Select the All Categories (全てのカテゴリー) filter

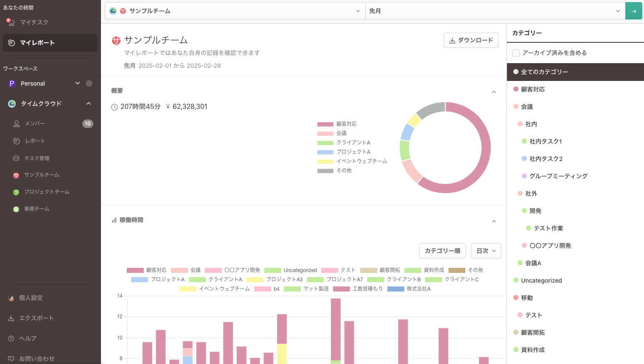(x=544, y=72)
